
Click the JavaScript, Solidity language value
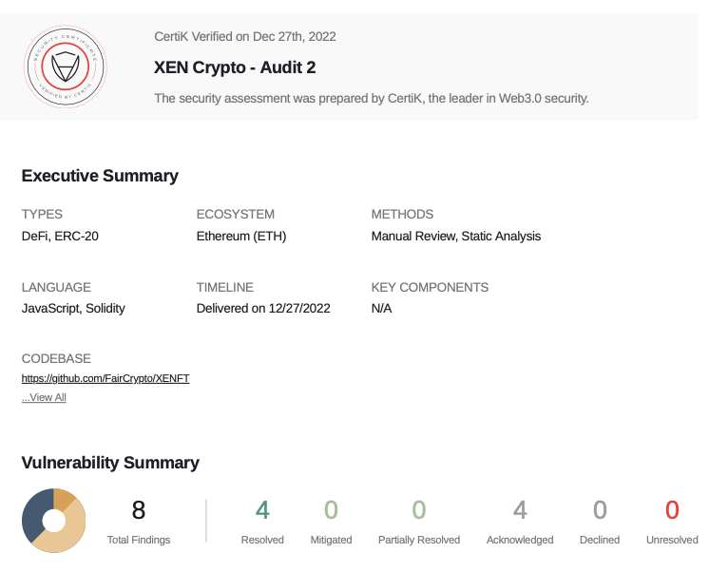tap(73, 308)
